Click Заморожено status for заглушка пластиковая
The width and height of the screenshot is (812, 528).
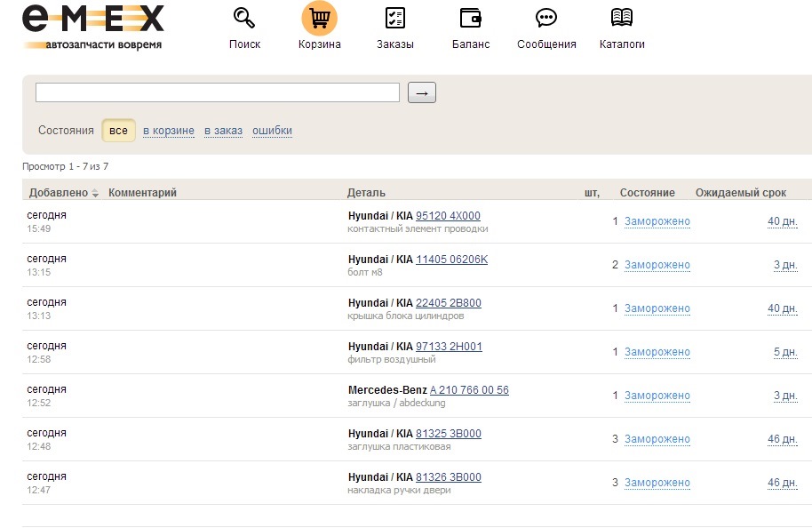point(657,439)
